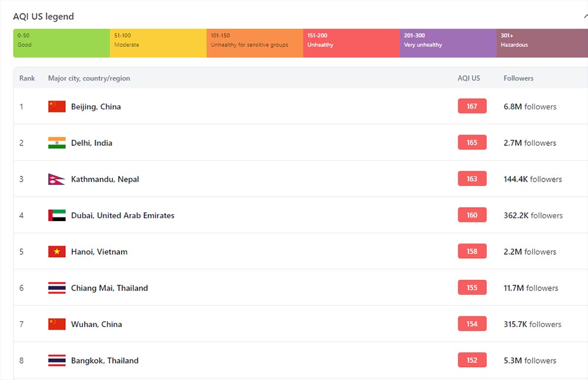Image resolution: width=588 pixels, height=380 pixels.
Task: Open the Beijing, China city link
Action: pyautogui.click(x=96, y=106)
